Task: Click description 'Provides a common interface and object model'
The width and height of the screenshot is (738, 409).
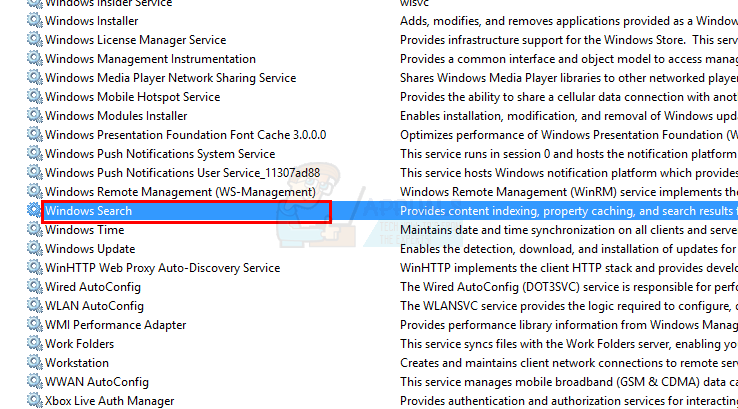Action: tap(569, 59)
